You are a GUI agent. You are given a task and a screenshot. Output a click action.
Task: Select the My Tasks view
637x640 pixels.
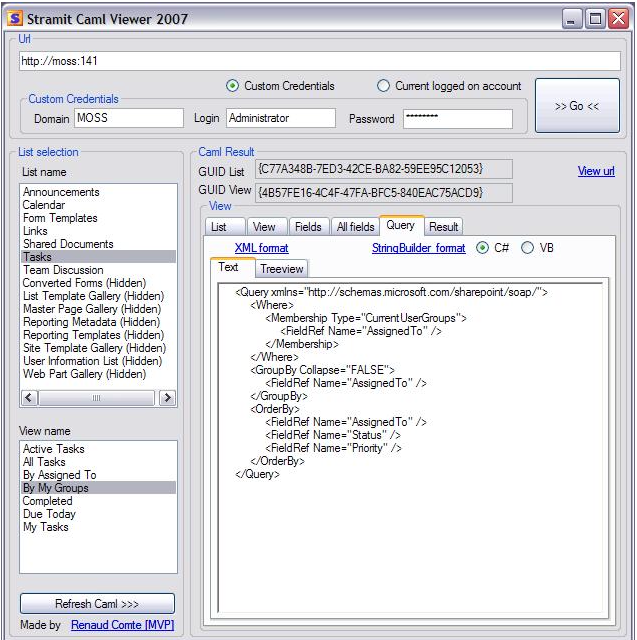tap(98, 527)
